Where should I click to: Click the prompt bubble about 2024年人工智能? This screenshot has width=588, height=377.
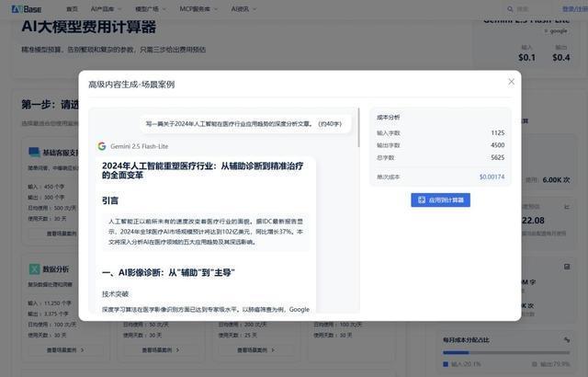[245, 124]
